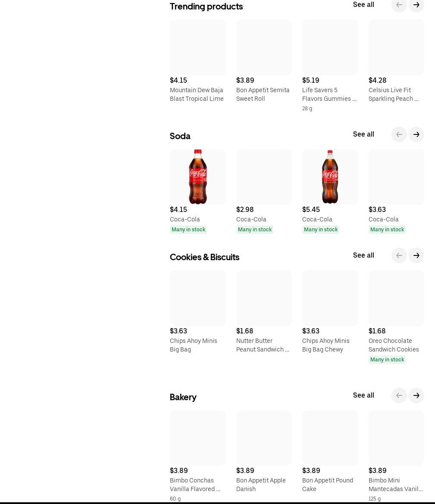The height and width of the screenshot is (504, 435).
Task: Click previous arrow in Trending products row
Action: coord(399,5)
